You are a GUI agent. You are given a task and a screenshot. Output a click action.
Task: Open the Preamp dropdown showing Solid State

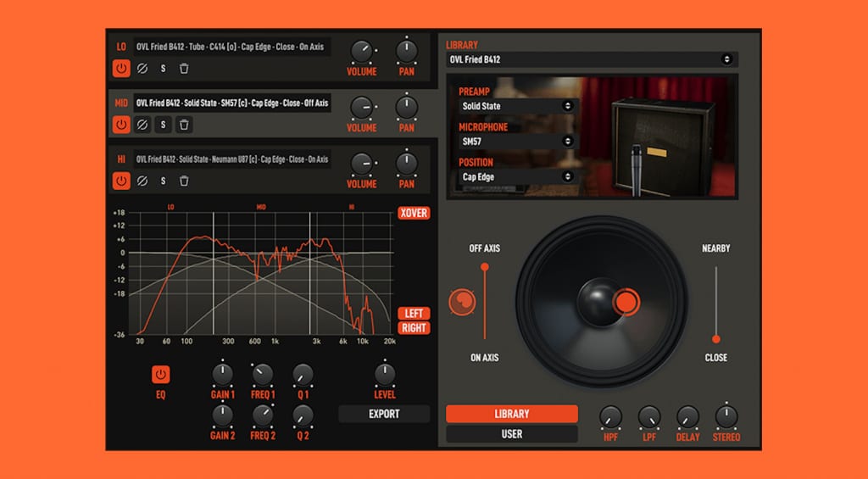[x=516, y=106]
